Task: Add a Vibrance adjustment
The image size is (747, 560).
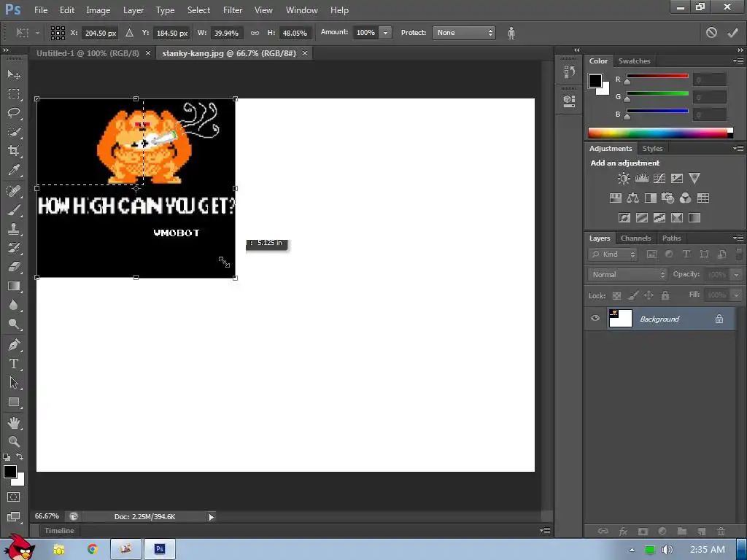Action: pos(694,179)
